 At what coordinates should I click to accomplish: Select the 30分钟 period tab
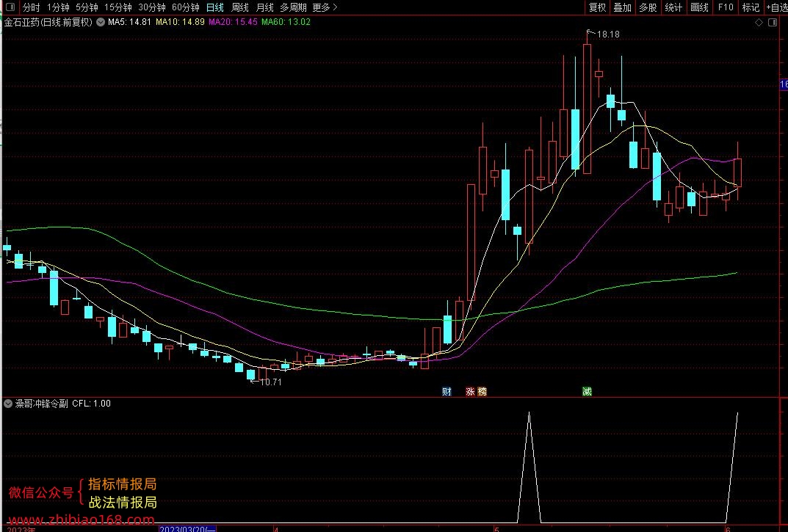pyautogui.click(x=152, y=7)
